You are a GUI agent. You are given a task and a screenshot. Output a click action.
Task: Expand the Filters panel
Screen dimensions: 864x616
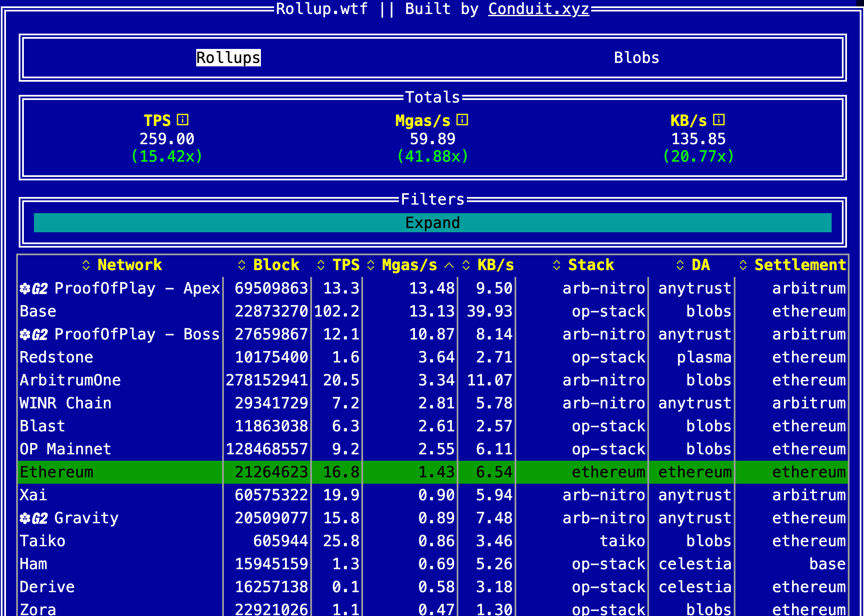pos(432,223)
